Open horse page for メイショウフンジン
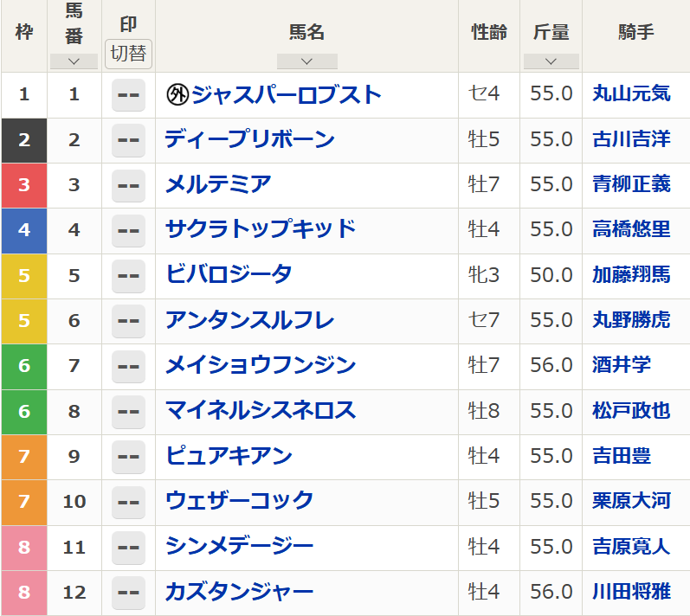Viewport: 690px width, 616px height. (261, 365)
